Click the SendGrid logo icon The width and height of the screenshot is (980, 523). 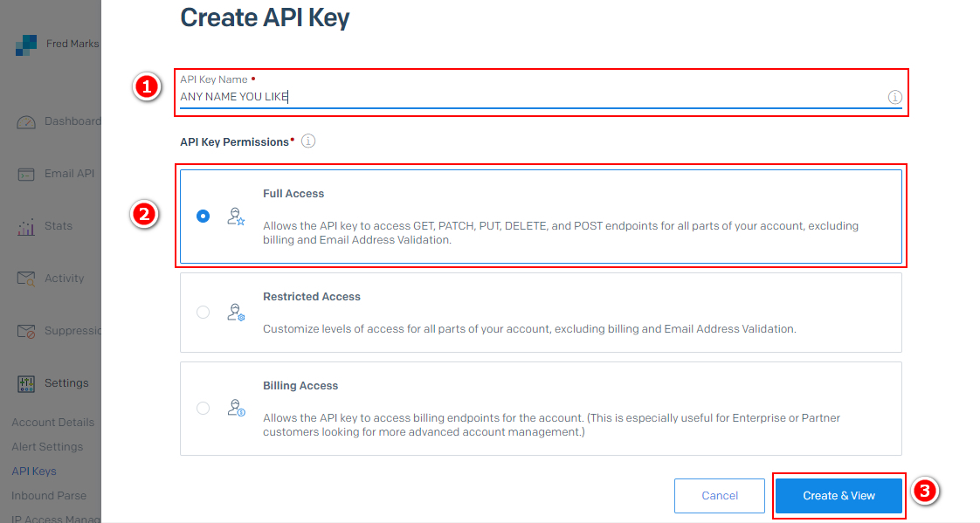tap(25, 45)
